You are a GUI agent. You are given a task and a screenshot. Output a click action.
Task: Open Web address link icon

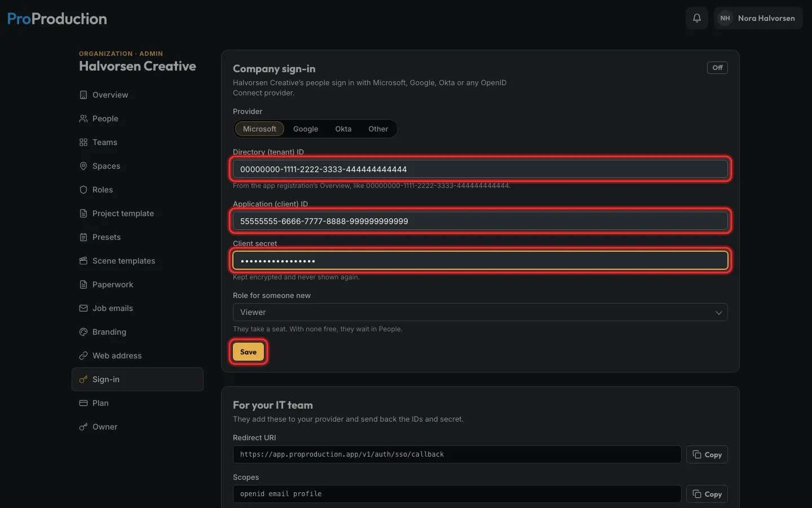(x=83, y=356)
